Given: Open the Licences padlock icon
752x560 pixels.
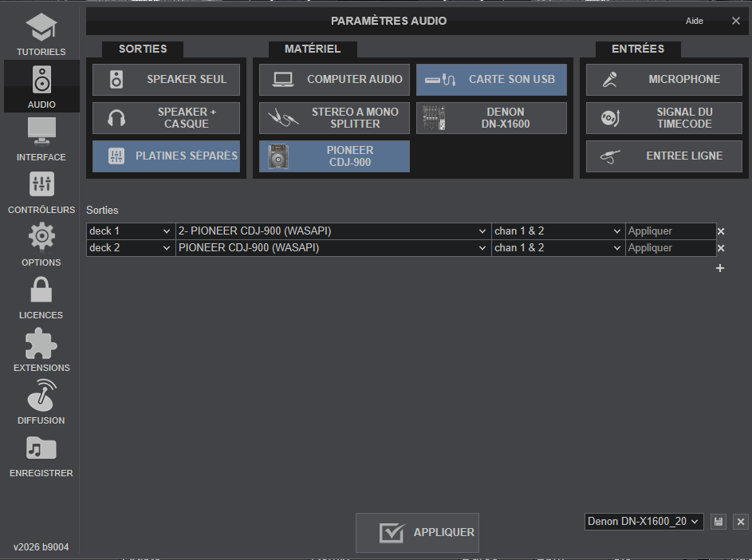Looking at the screenshot, I should coord(41,290).
